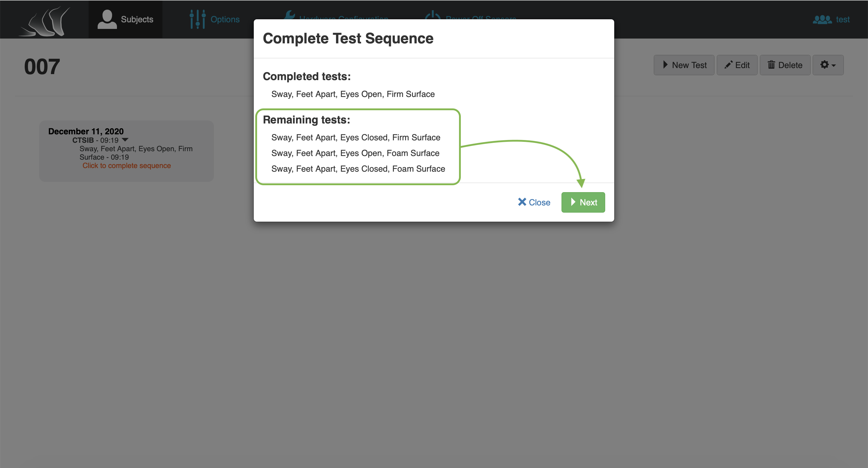
Task: Click the Subjects person icon
Action: pos(107,19)
